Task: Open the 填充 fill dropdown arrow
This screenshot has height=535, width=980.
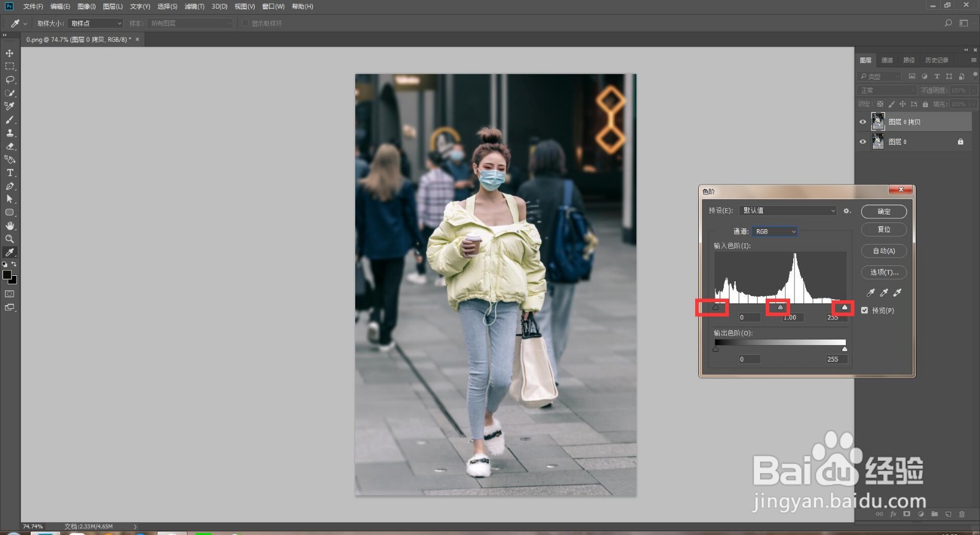Action: [x=974, y=104]
